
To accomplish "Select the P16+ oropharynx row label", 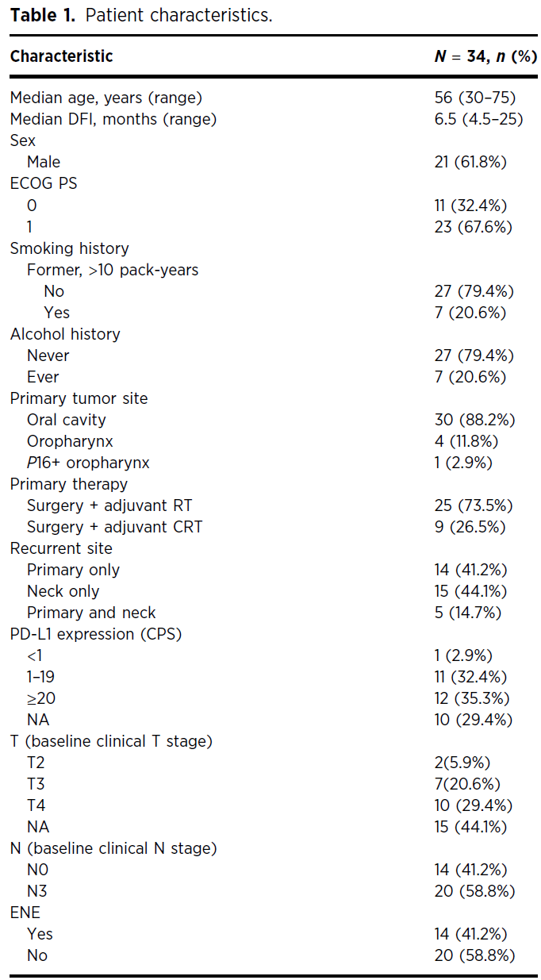I will point(88,462).
